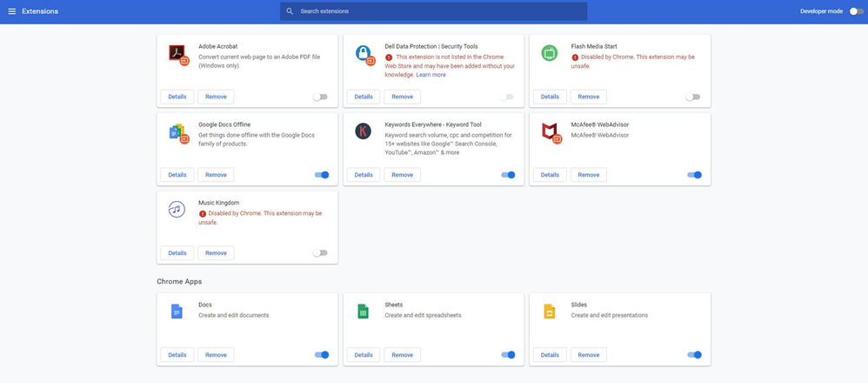Open Details for Sheets app
The height and width of the screenshot is (383, 868).
[x=364, y=355]
